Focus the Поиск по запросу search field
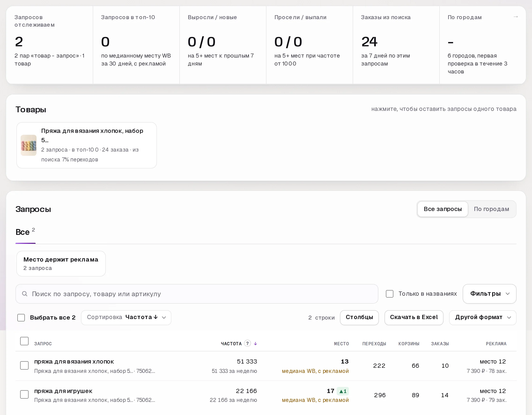This screenshot has height=415, width=532. pyautogui.click(x=197, y=294)
